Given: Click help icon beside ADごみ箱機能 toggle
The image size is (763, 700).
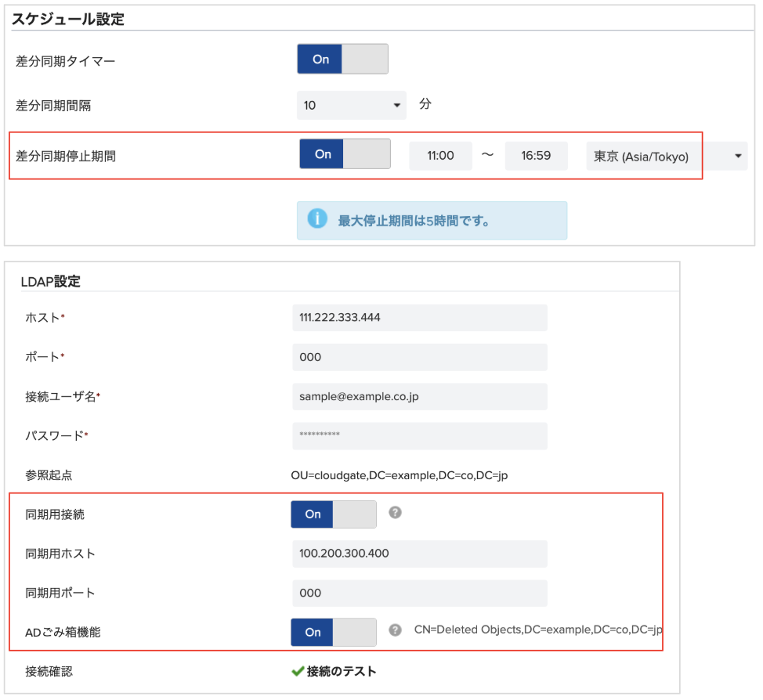Looking at the screenshot, I should point(395,630).
